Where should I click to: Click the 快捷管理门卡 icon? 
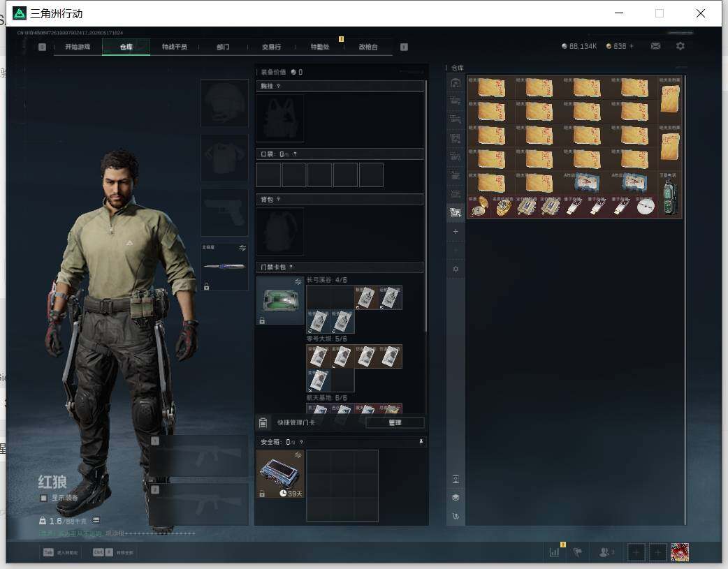(263, 423)
